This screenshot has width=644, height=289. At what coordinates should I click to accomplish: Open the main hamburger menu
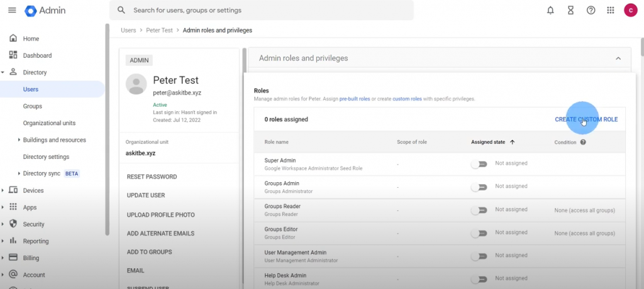pyautogui.click(x=12, y=11)
